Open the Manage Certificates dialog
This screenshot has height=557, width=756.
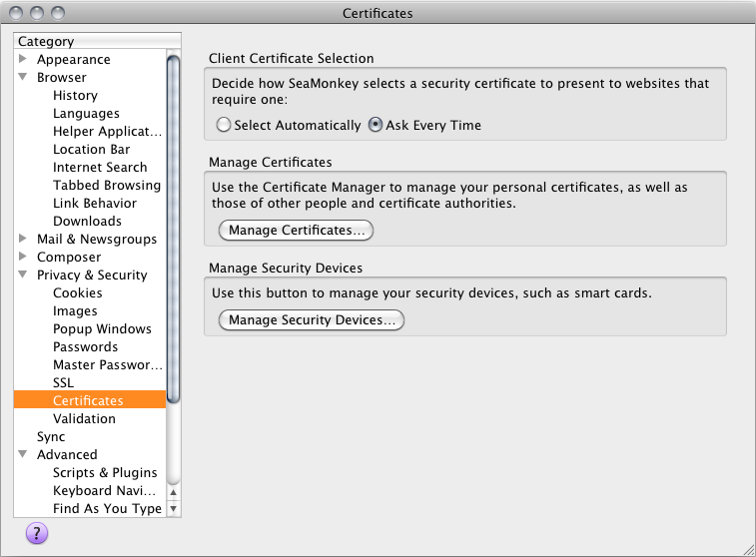(x=296, y=230)
